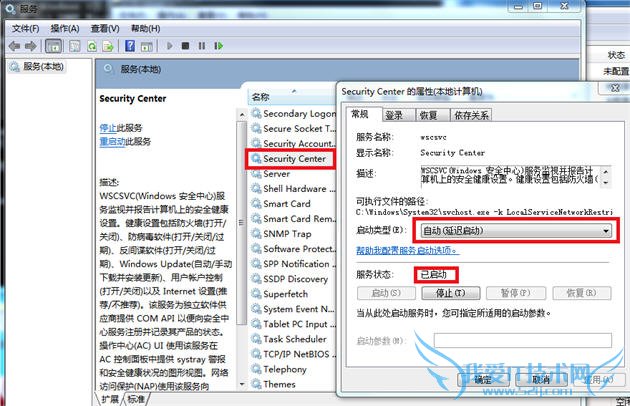Viewport: 630px width, 406px height.
Task: Click the Export List toolbar icon
Action: (108, 46)
